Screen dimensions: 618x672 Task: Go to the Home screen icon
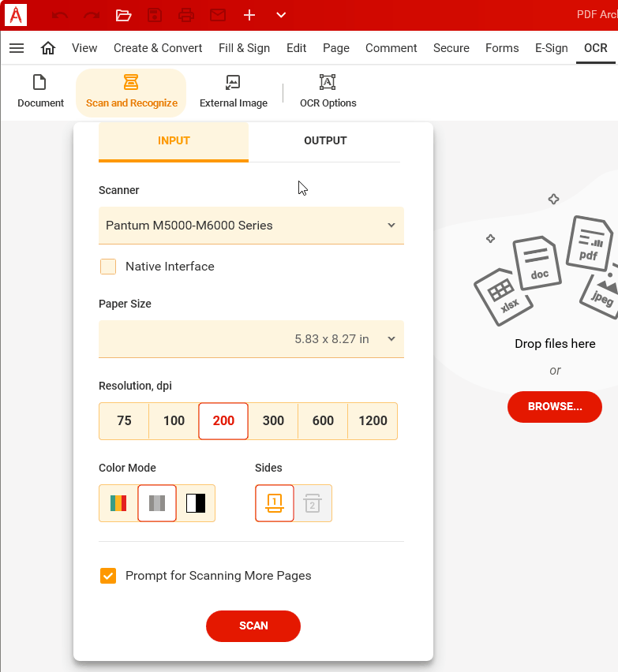pyautogui.click(x=48, y=48)
